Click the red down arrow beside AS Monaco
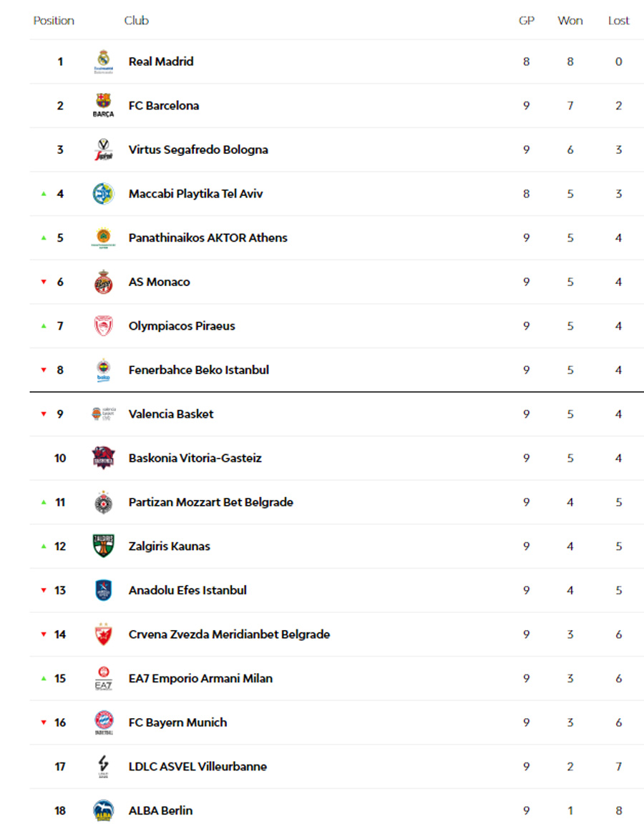This screenshot has height=829, width=644. tap(44, 283)
